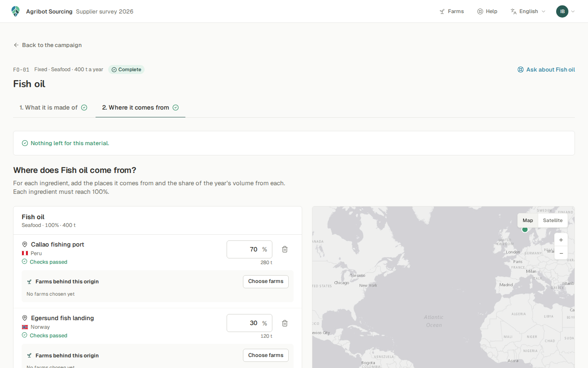This screenshot has width=588, height=368.
Task: Expand the English language dropdown
Action: [x=528, y=11]
